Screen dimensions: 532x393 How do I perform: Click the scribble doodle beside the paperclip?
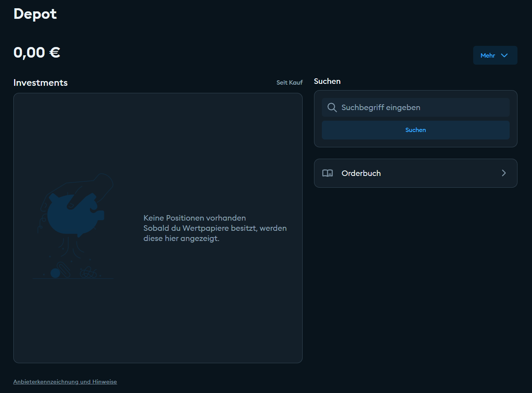tap(88, 272)
